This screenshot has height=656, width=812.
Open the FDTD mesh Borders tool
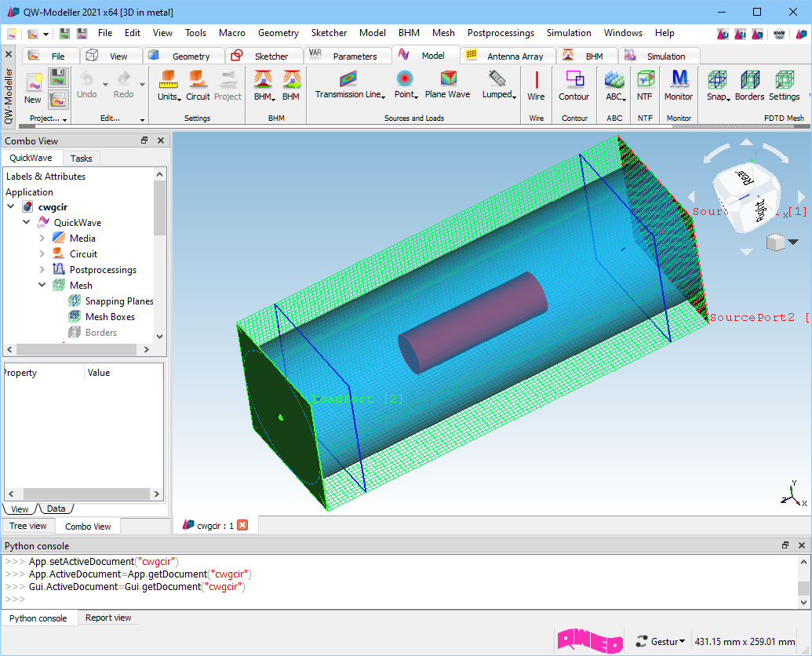point(749,86)
